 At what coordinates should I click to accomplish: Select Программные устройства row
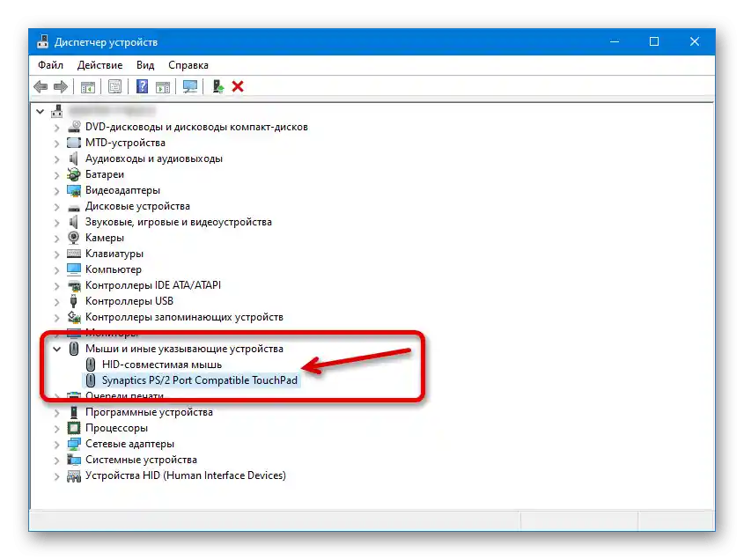tap(149, 412)
